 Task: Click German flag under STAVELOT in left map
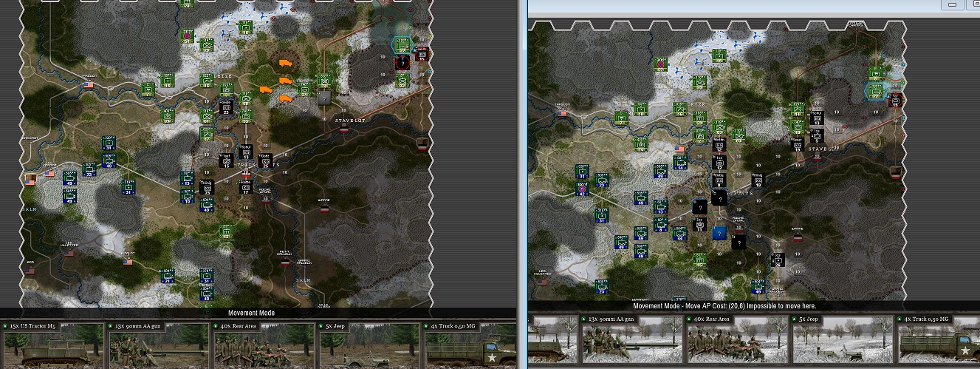(x=344, y=129)
